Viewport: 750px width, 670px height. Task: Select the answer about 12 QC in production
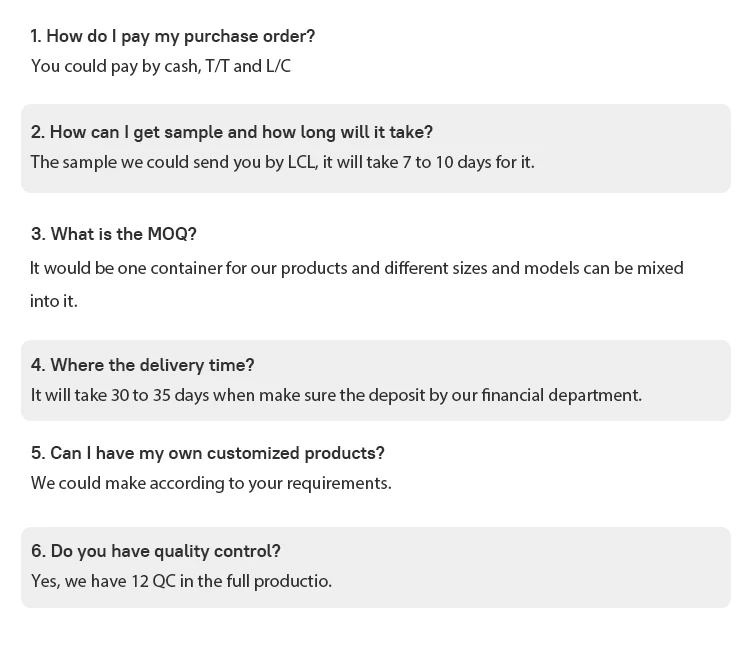point(181,581)
